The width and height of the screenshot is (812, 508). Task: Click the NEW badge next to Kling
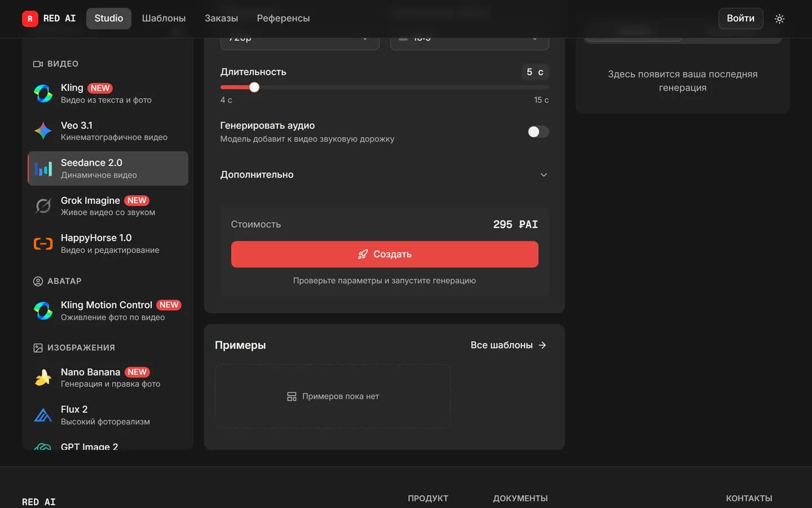[100, 88]
